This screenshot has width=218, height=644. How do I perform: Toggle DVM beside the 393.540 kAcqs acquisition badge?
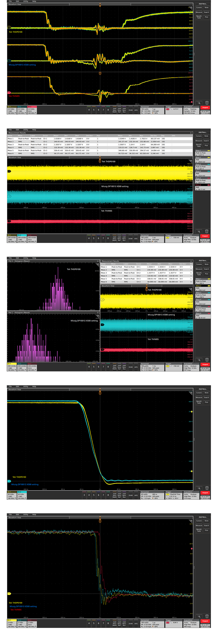coord(131,110)
